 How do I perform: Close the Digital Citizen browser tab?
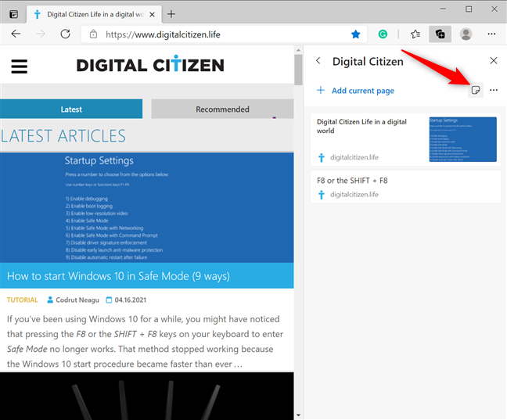153,15
